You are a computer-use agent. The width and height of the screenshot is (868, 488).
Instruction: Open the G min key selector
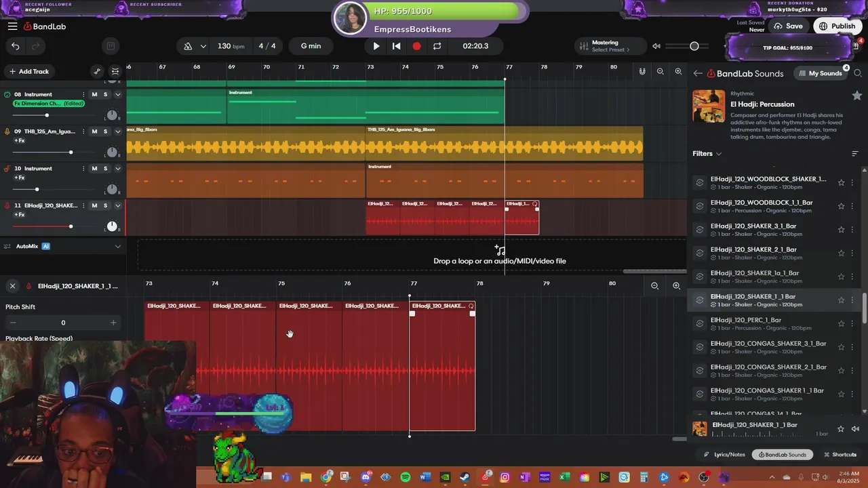[x=311, y=46]
